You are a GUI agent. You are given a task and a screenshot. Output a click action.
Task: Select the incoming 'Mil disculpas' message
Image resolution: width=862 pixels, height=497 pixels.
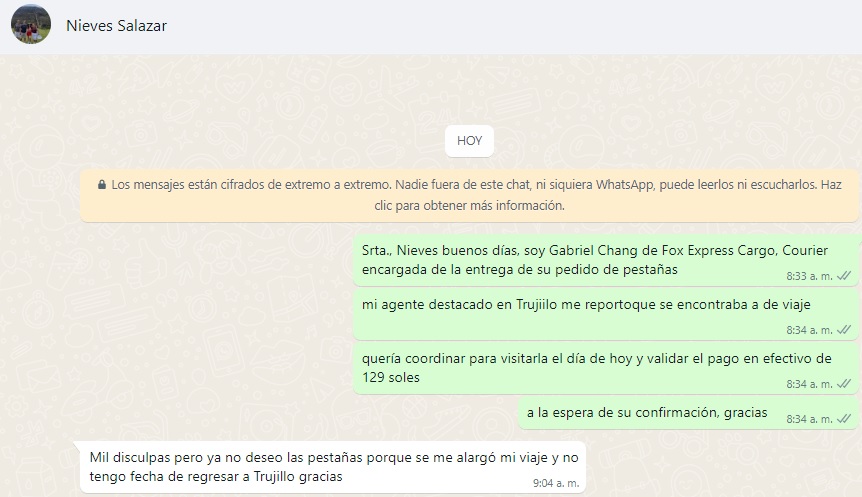click(x=333, y=467)
